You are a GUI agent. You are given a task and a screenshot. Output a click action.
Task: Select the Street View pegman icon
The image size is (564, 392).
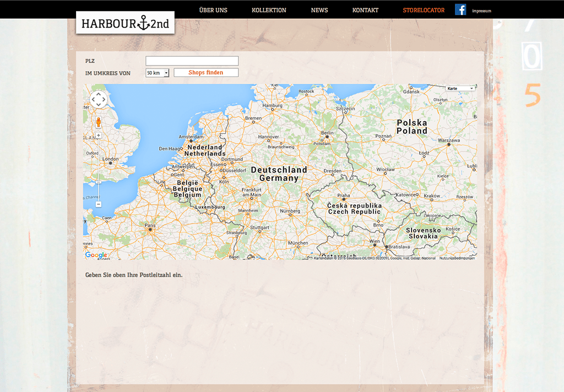pos(99,122)
